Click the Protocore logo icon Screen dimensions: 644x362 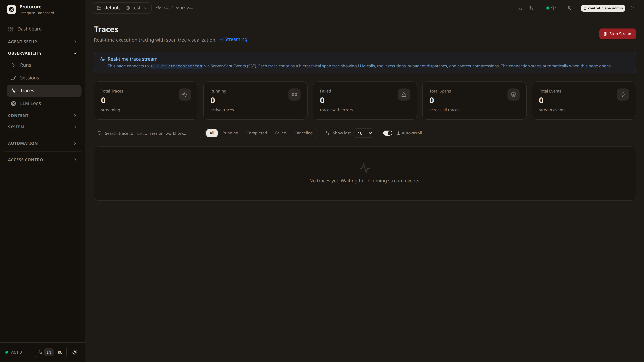(11, 9)
